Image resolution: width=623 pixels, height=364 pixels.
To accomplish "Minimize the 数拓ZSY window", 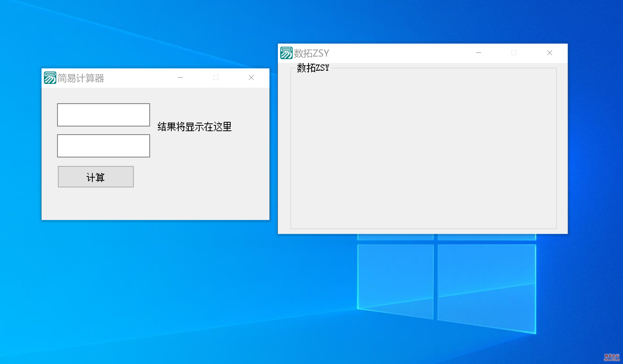I will [479, 53].
